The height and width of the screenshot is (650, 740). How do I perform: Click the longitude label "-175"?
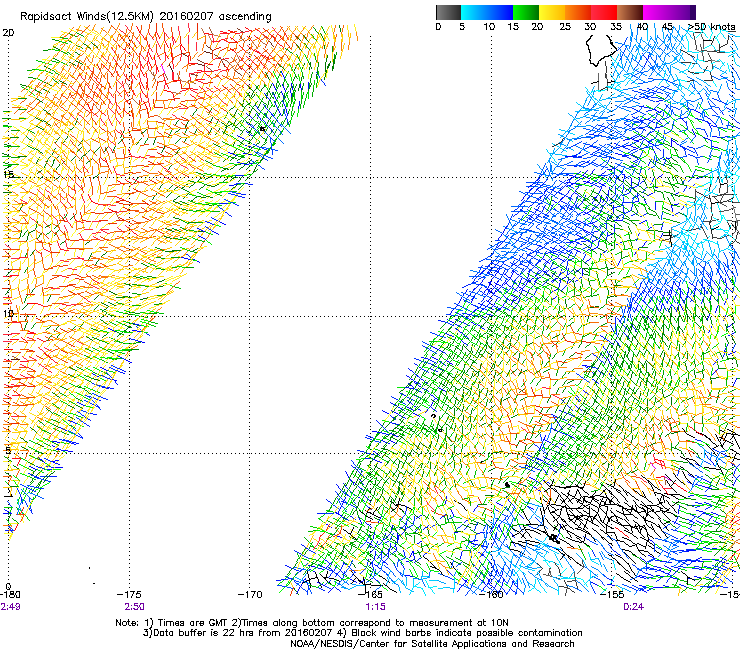click(x=129, y=595)
